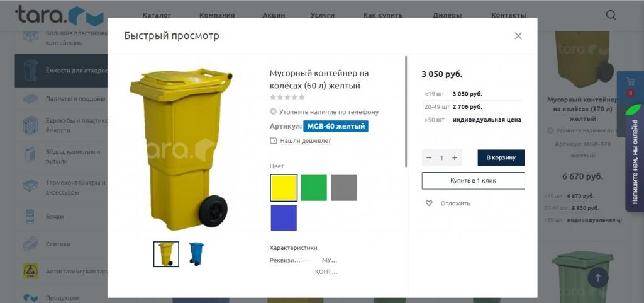Choose the green color swatch

pyautogui.click(x=314, y=188)
